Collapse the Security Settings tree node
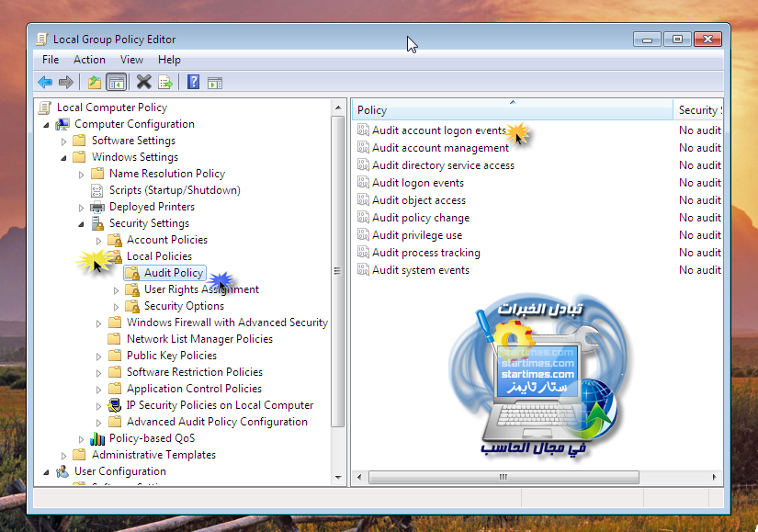 82,224
